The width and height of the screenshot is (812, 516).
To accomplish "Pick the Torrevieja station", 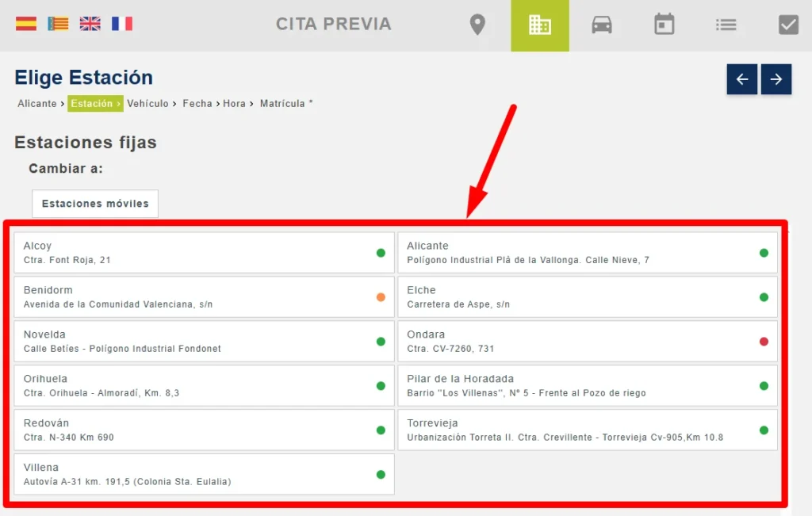I will 587,430.
